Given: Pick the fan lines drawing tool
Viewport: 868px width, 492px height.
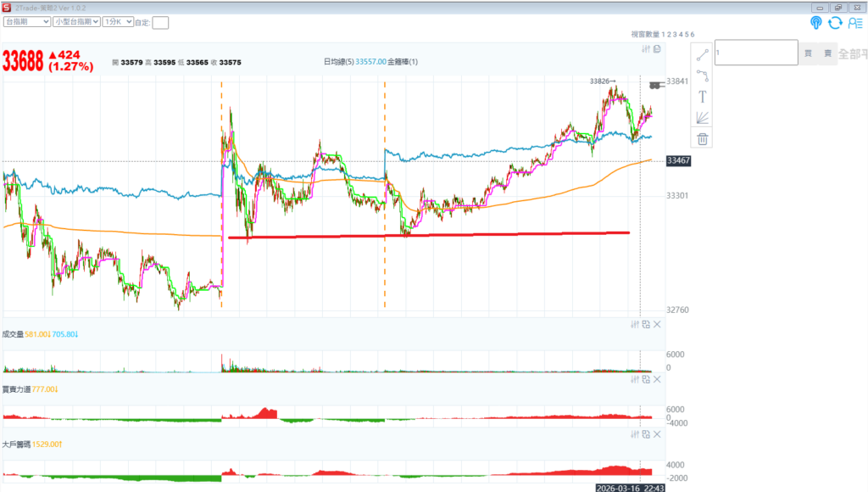Looking at the screenshot, I should (x=702, y=118).
